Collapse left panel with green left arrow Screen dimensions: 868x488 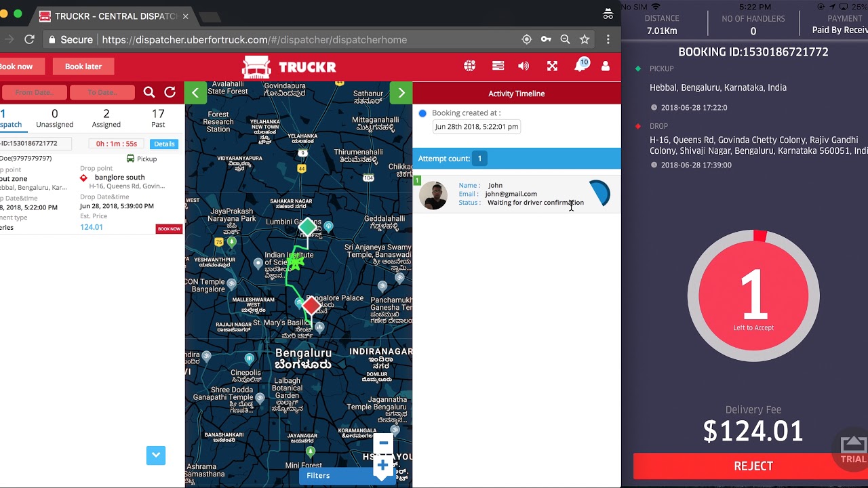(195, 93)
